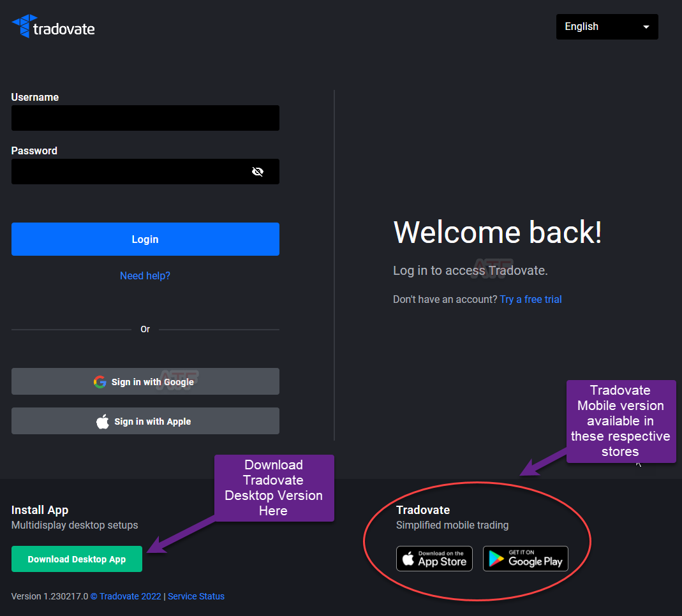
Task: Open the Service Status link
Action: (x=196, y=596)
